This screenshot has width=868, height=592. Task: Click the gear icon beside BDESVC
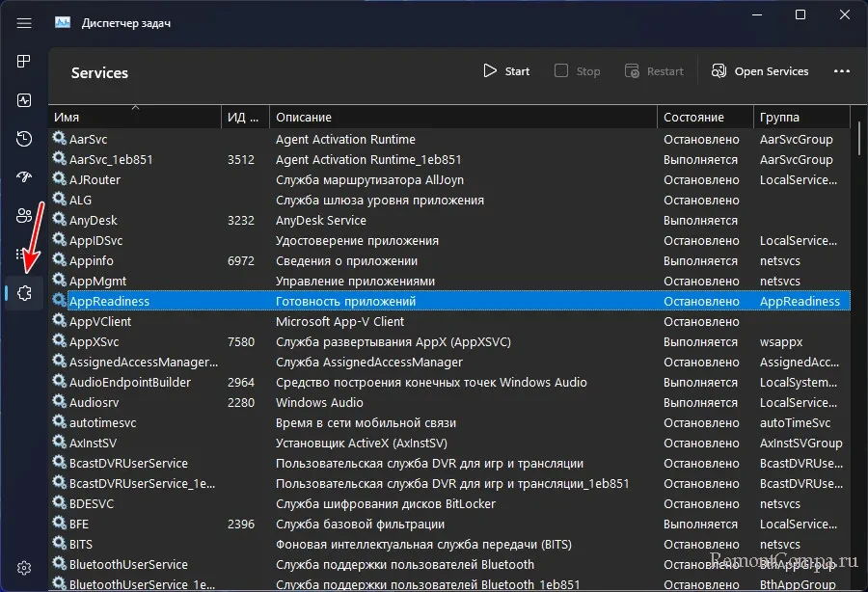59,502
